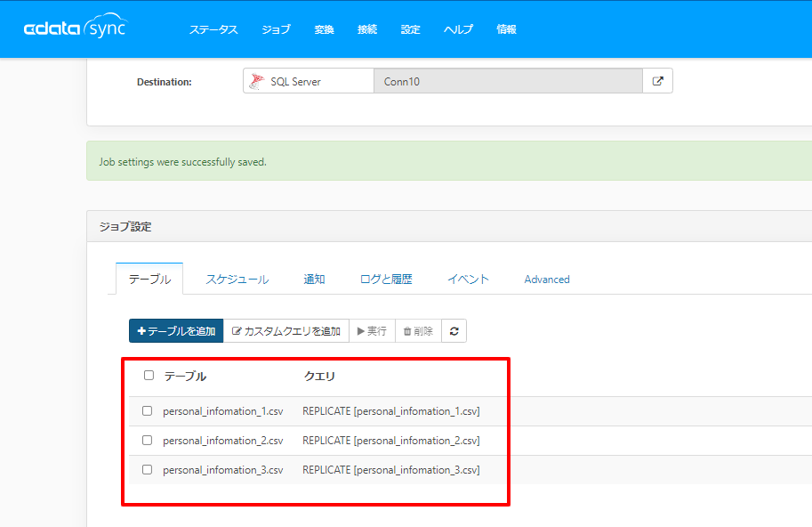Switch to the Advanced tab
The width and height of the screenshot is (812, 527).
pos(547,280)
